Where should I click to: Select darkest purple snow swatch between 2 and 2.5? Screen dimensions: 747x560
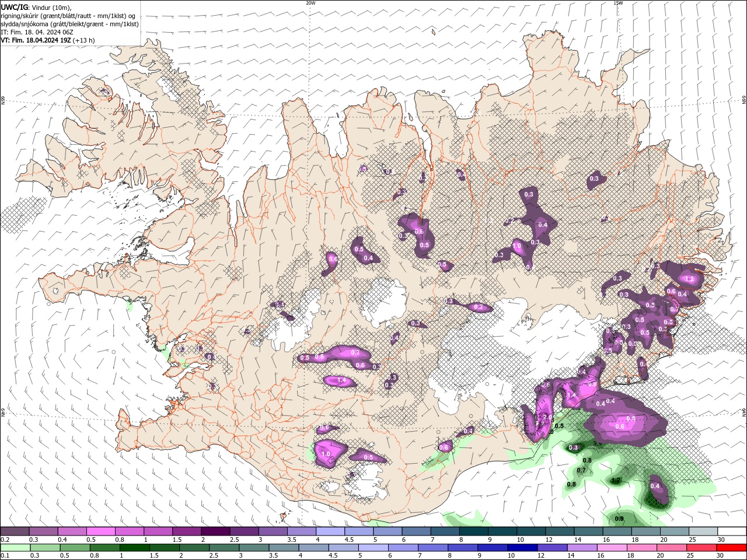(x=215, y=531)
